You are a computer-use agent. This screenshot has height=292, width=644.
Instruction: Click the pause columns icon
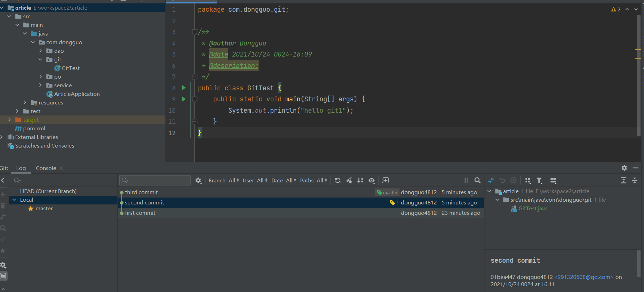click(466, 180)
